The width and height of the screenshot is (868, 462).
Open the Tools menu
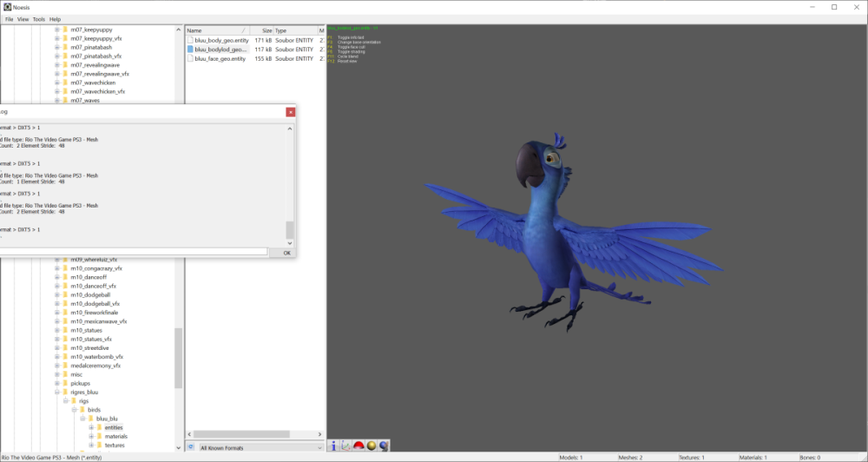click(39, 19)
